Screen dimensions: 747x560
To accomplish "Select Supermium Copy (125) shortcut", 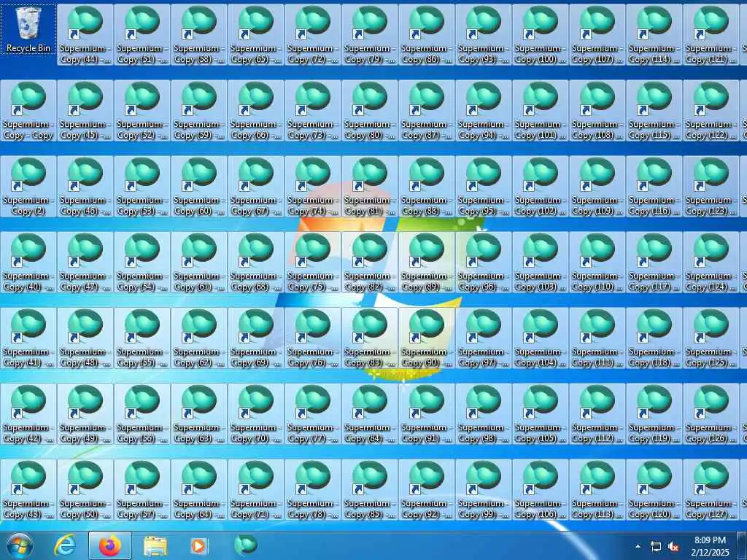I will 711,338.
